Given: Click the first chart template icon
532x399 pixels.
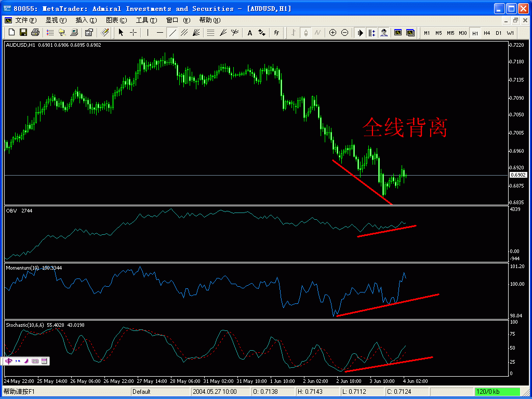Looking at the screenshot, I should [398, 33].
